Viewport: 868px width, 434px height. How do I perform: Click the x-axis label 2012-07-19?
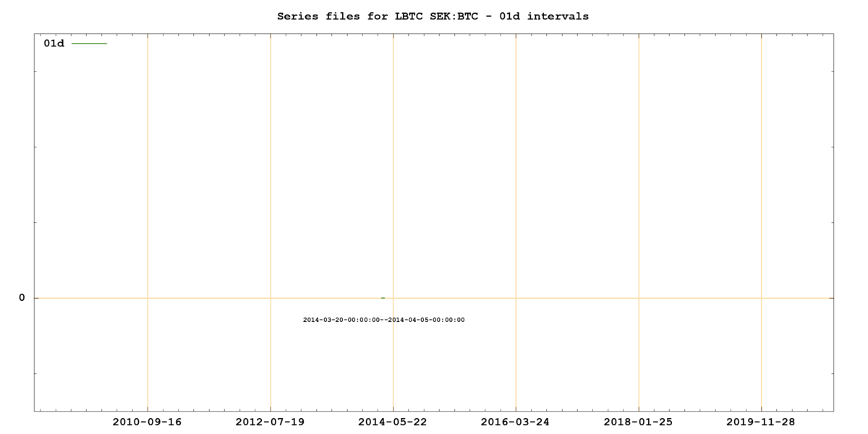[x=271, y=422]
